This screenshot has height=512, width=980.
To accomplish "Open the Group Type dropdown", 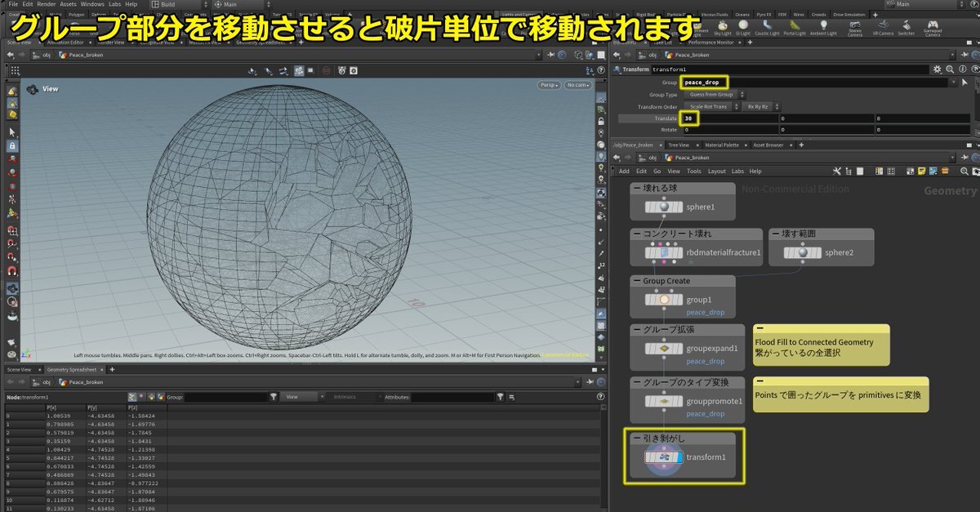I will click(712, 95).
